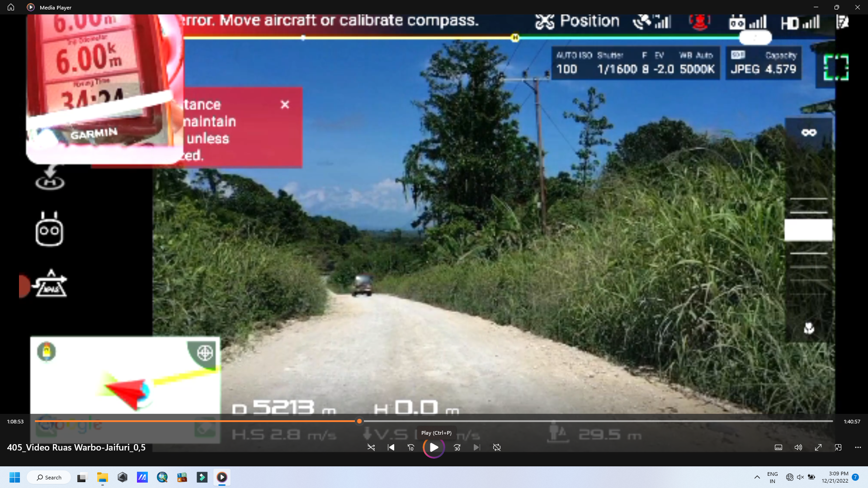Go to Media Player home
This screenshot has height=488, width=868.
(x=11, y=7)
